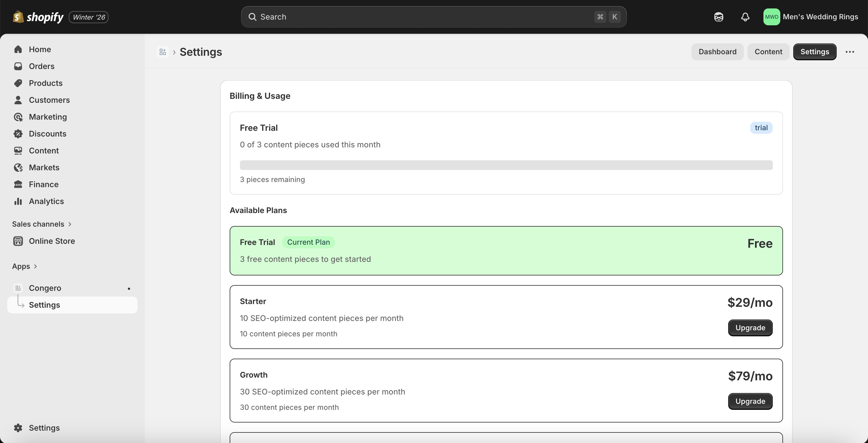Upgrade to the Starter plan
Image resolution: width=868 pixels, height=443 pixels.
(x=750, y=328)
